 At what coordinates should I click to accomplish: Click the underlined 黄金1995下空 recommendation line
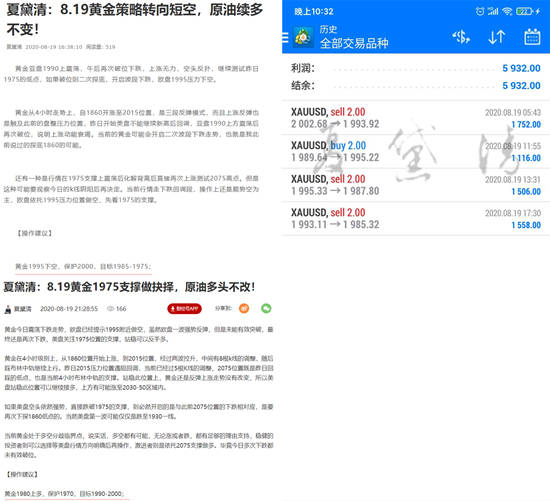(83, 267)
